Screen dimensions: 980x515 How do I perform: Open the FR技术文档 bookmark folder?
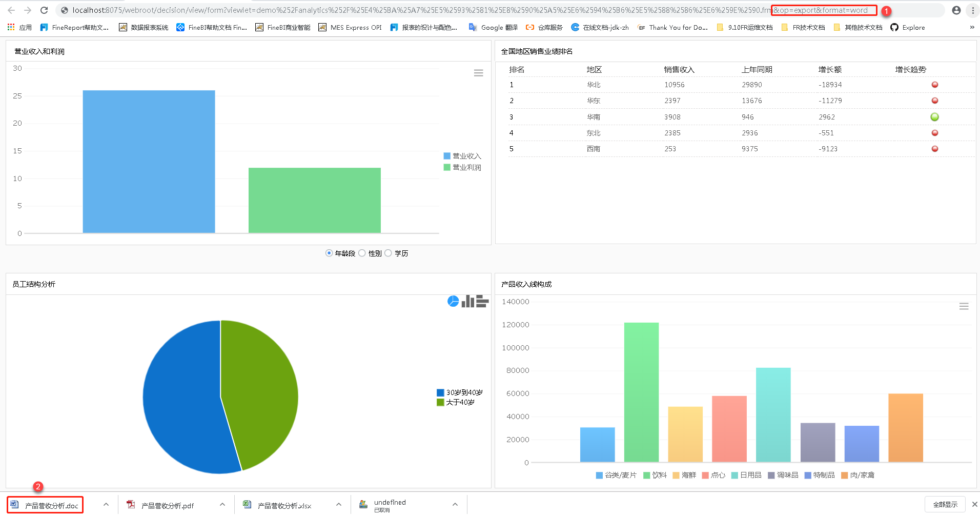pyautogui.click(x=803, y=28)
